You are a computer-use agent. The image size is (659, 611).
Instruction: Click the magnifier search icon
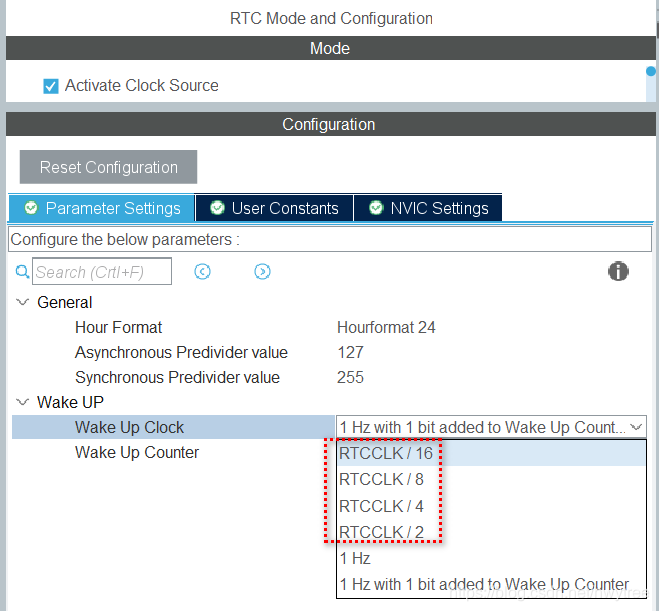click(x=22, y=271)
